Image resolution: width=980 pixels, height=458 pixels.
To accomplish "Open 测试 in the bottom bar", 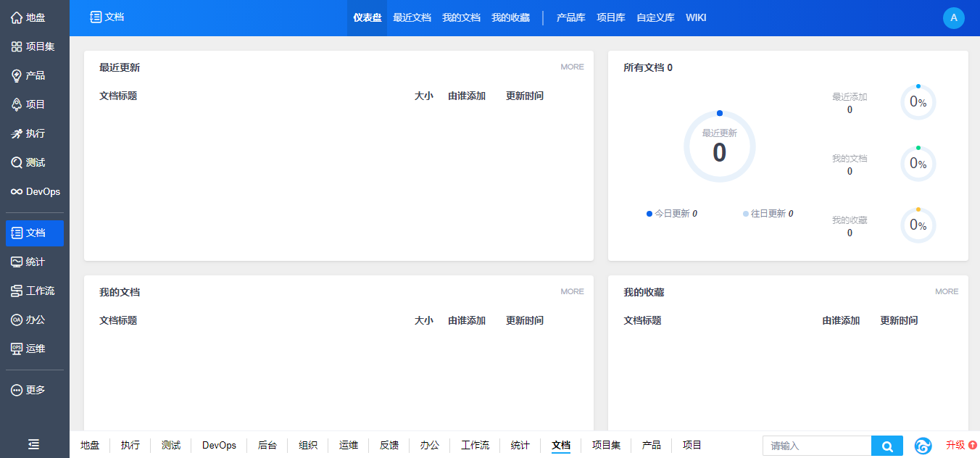I will click(x=171, y=445).
